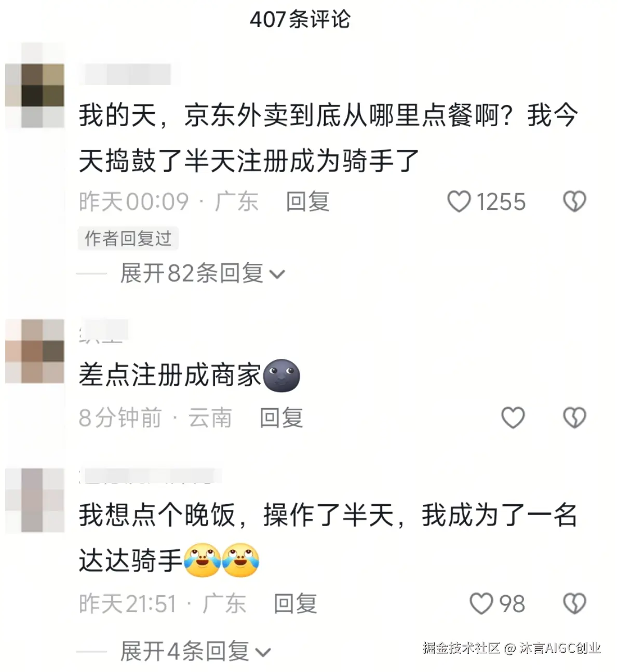This screenshot has width=618, height=672.
Task: Open second commenter's avatar
Action: point(35,352)
